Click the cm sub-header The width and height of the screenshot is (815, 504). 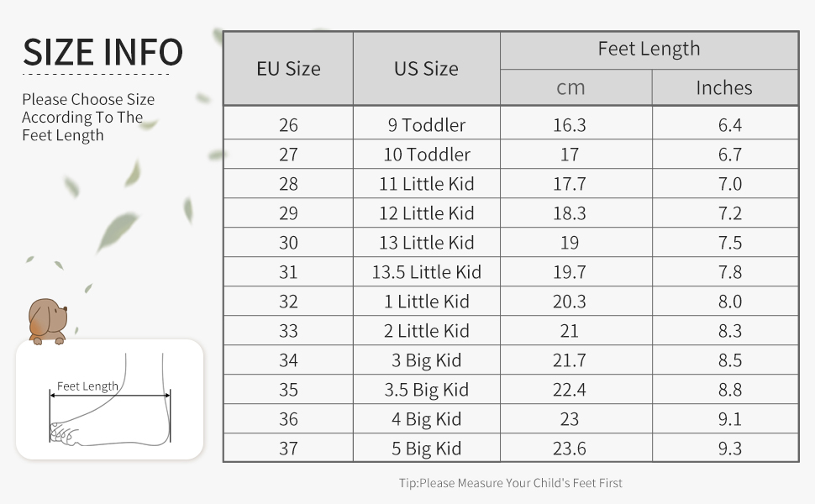[x=570, y=87]
